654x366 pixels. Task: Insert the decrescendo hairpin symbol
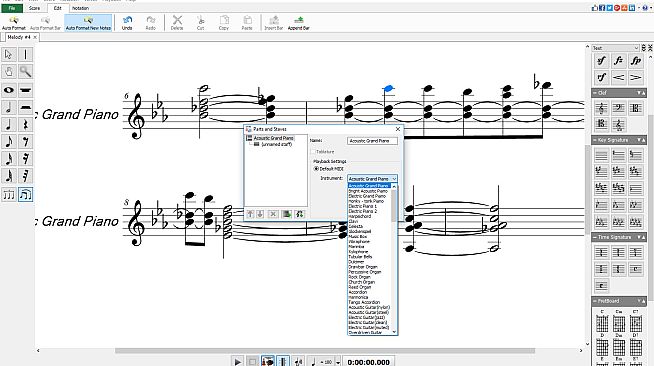[635, 78]
